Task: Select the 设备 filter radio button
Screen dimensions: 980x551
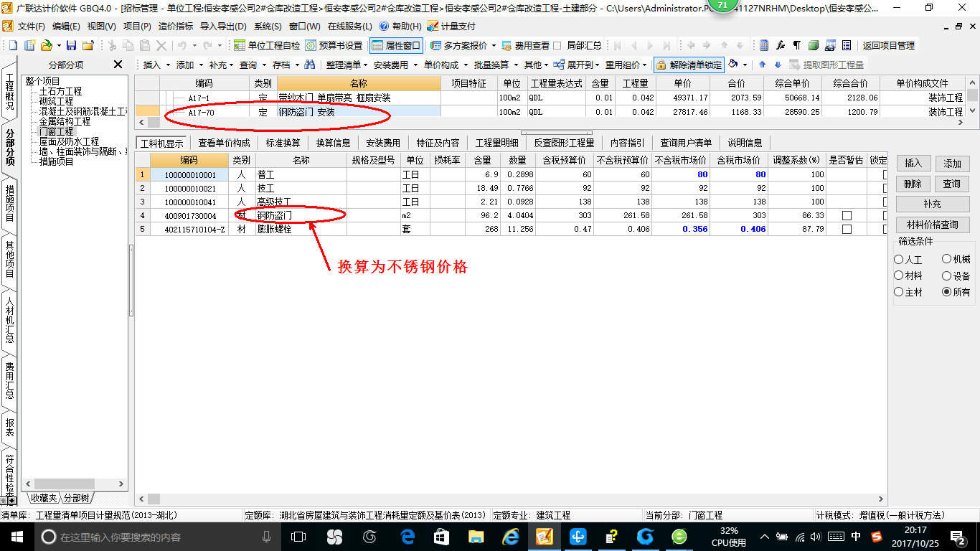Action: coord(947,275)
